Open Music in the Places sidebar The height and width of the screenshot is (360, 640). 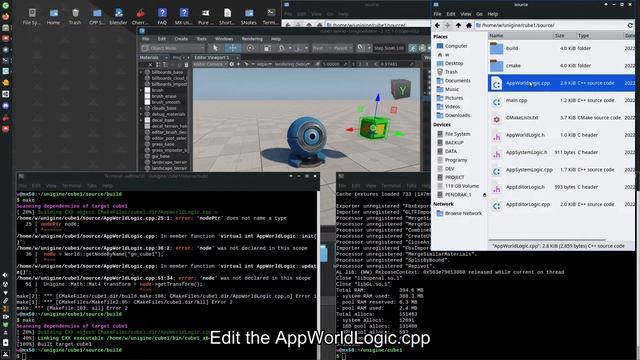click(447, 89)
